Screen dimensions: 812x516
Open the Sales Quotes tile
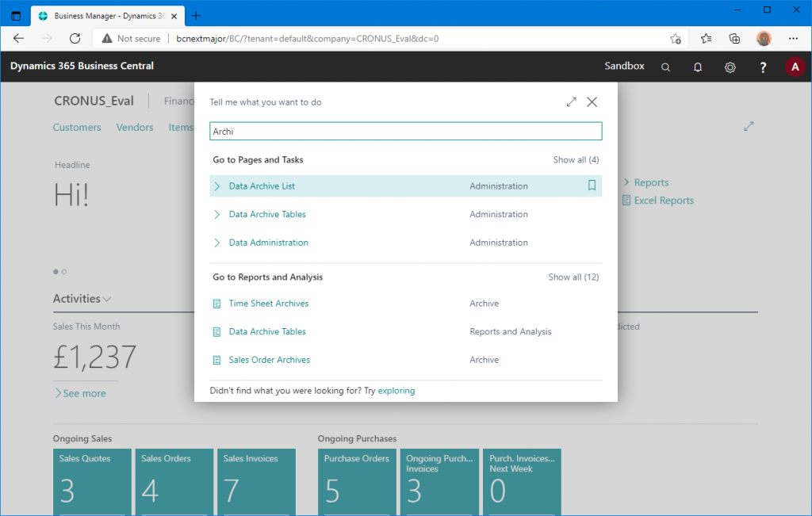[92, 482]
